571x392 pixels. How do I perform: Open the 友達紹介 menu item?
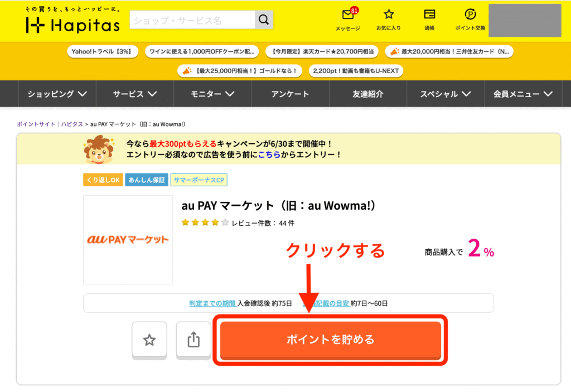368,94
